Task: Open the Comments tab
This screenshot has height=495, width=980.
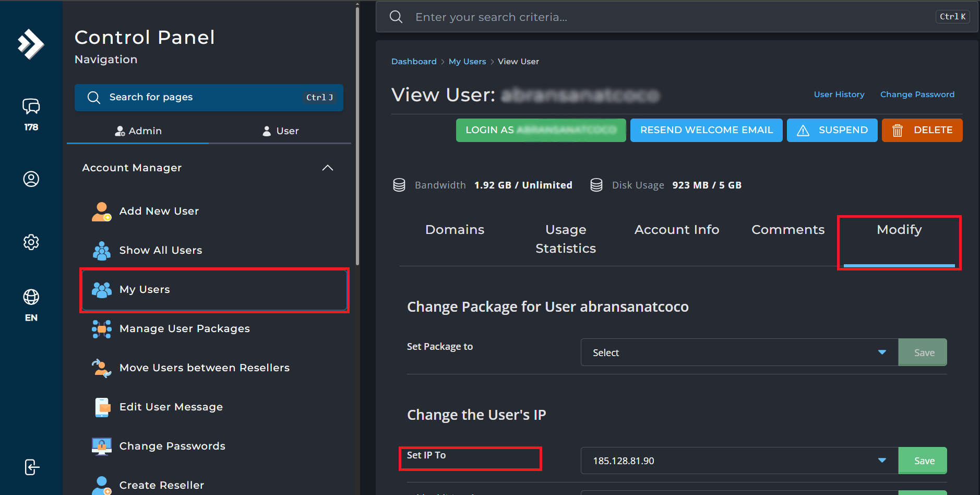Action: (x=788, y=230)
